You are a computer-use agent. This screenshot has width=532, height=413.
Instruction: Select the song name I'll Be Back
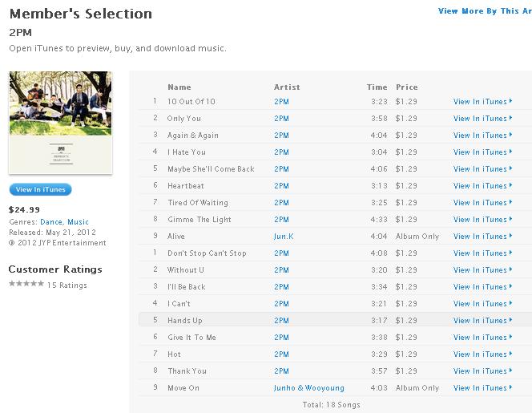[186, 287]
